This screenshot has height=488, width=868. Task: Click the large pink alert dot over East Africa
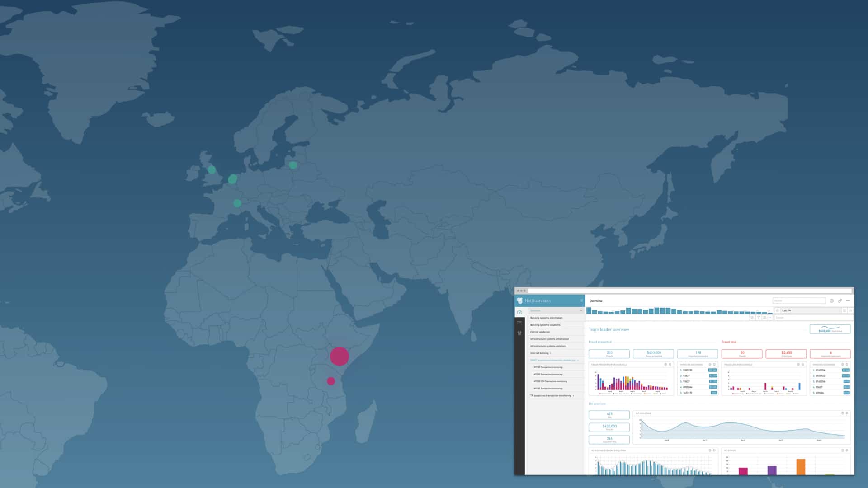click(x=339, y=356)
